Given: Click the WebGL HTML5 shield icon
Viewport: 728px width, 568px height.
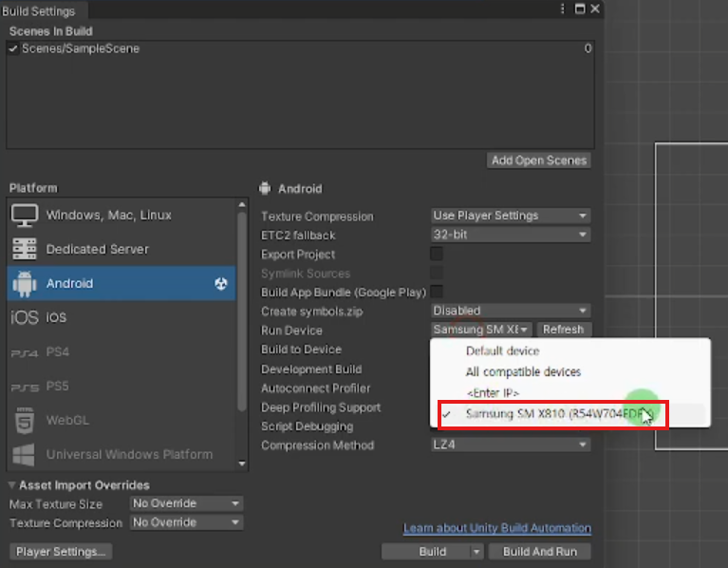Looking at the screenshot, I should [x=25, y=421].
